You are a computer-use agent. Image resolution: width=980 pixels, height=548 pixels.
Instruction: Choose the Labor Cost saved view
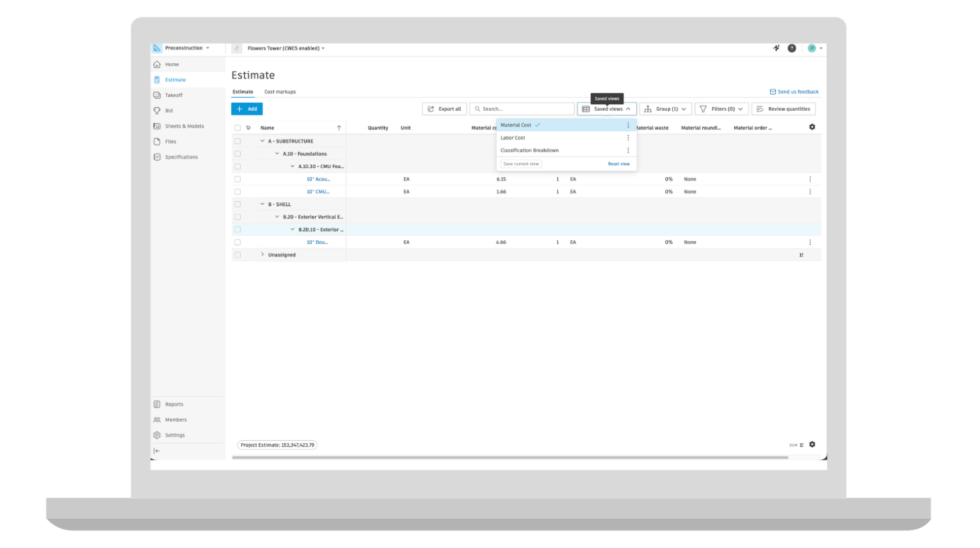coord(512,138)
